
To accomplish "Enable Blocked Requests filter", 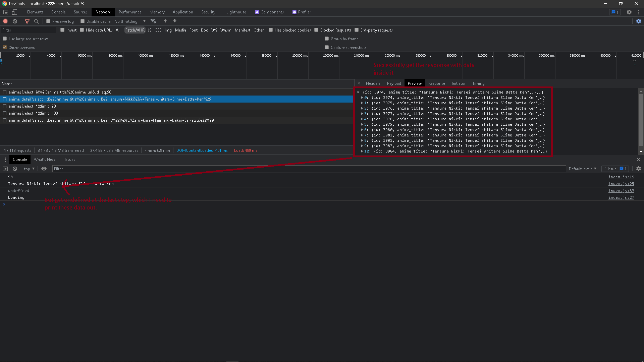I will 316,30.
